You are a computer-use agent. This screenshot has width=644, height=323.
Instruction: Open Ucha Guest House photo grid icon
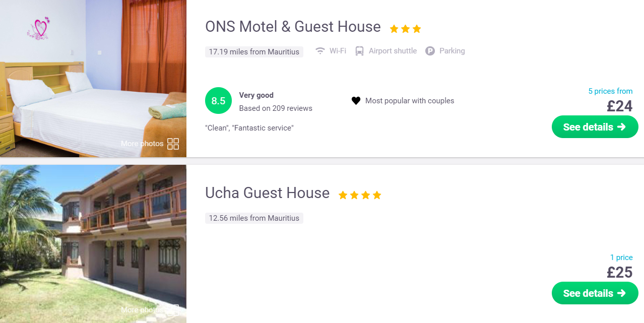(173, 309)
